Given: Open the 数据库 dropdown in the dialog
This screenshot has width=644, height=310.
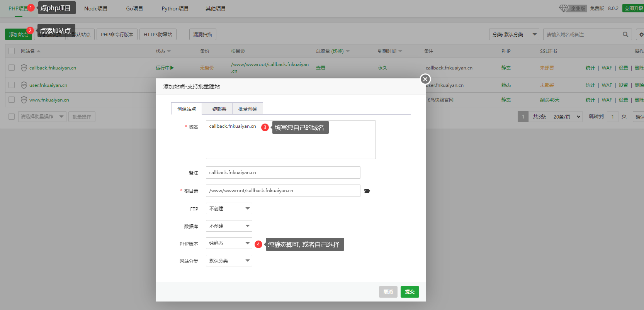Looking at the screenshot, I should (x=229, y=226).
